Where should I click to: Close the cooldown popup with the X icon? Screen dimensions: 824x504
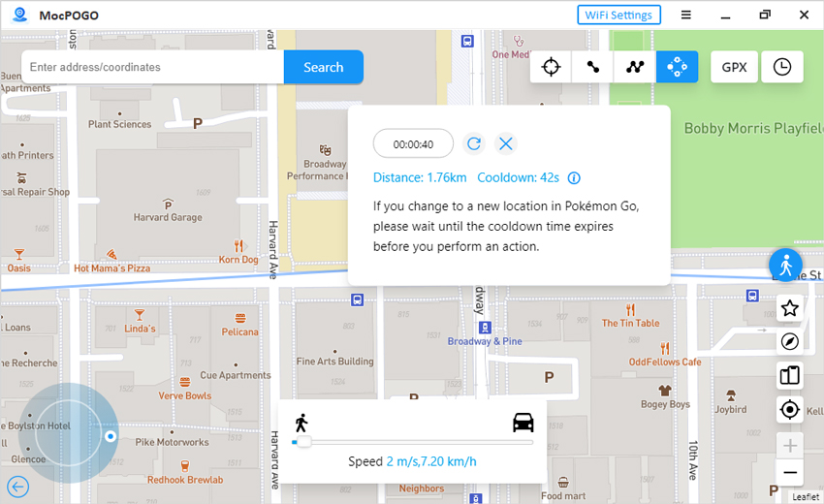coord(505,143)
